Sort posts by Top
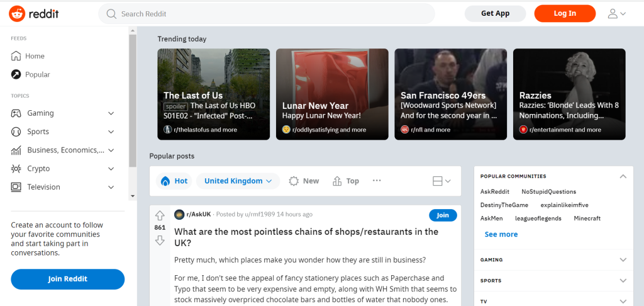 click(346, 181)
